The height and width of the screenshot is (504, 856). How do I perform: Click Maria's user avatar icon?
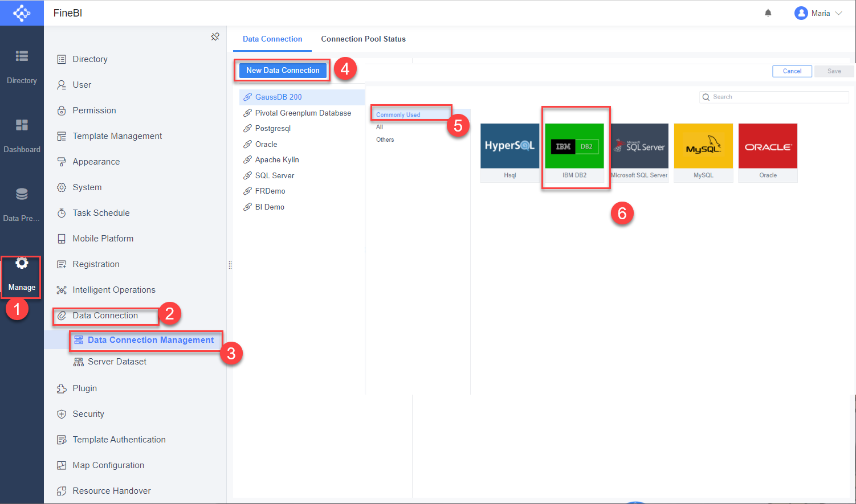[801, 13]
